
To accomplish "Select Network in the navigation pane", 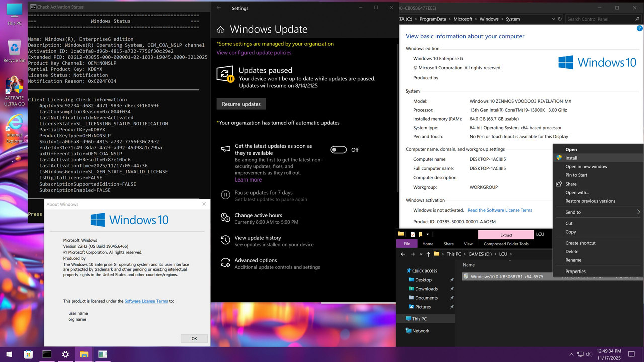I will (421, 331).
